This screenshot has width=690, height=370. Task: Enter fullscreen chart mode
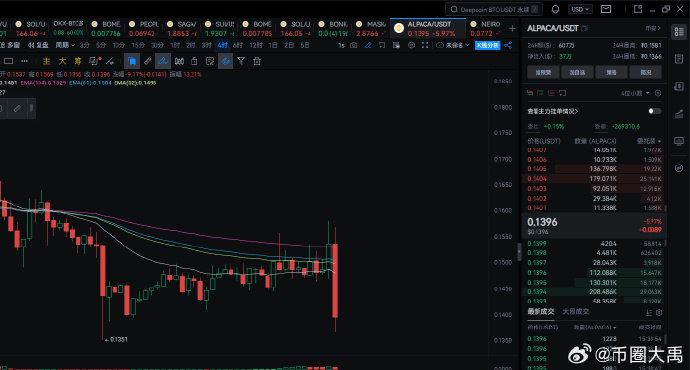[425, 45]
